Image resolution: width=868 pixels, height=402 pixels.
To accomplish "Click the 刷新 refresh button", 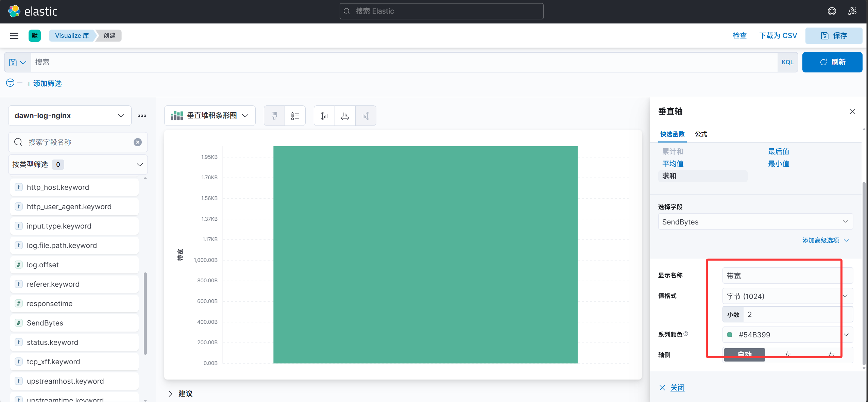I will 832,62.
